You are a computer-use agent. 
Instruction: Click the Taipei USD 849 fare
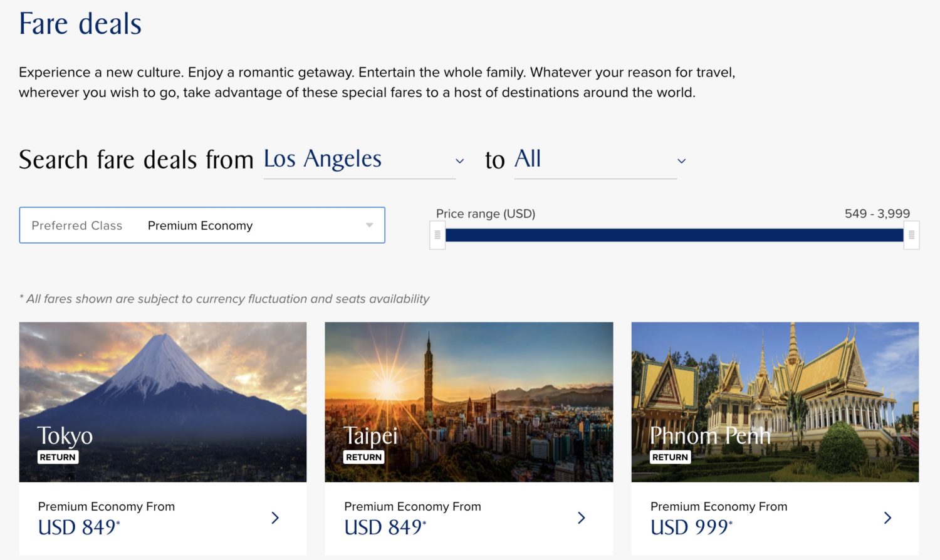(x=384, y=527)
